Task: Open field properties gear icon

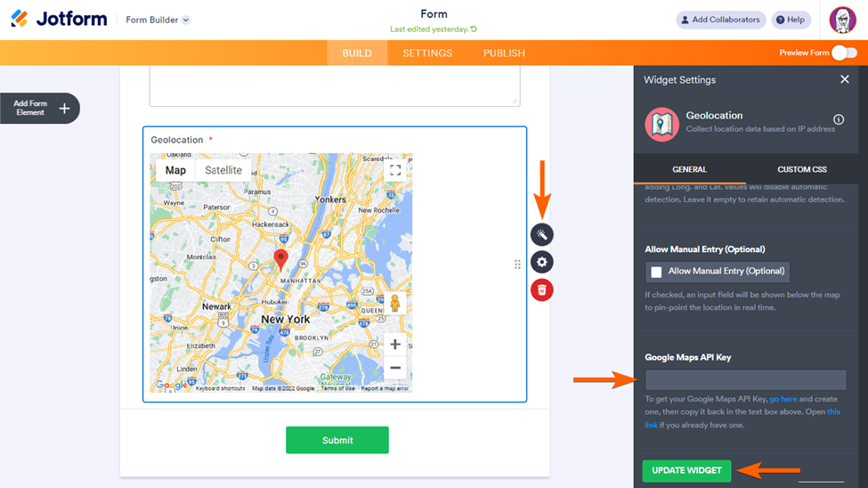Action: 541,262
